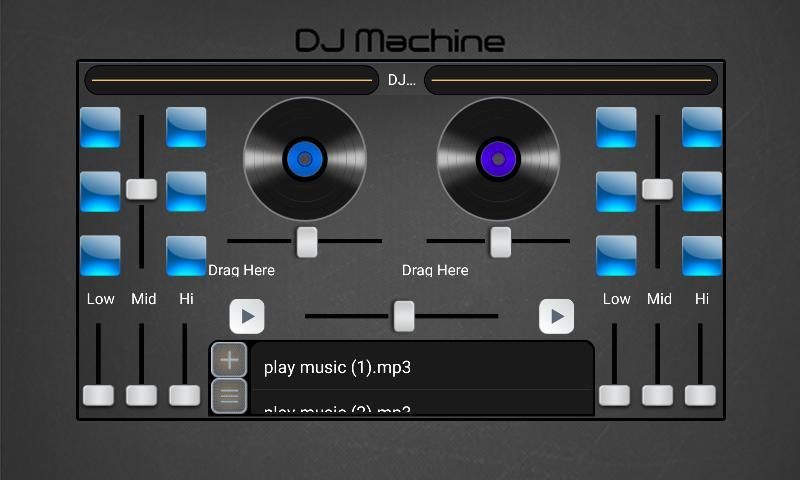The image size is (800, 480).
Task: Click the right track progress bar
Action: pyautogui.click(x=570, y=80)
